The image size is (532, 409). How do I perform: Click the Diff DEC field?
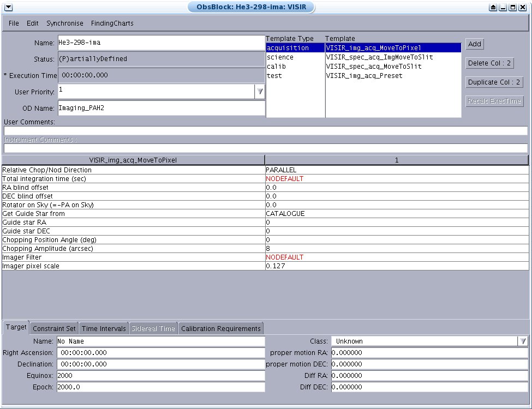click(429, 387)
